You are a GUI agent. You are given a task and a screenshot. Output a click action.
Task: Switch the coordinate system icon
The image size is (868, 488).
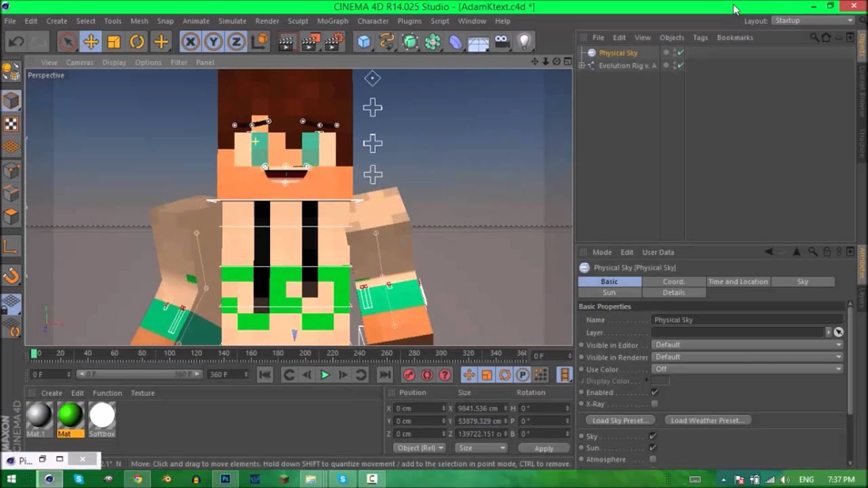[x=259, y=42]
